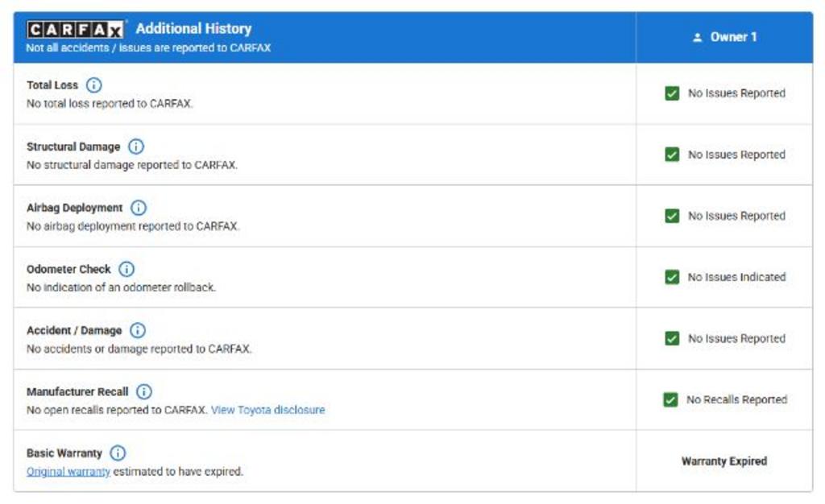Click the person icon beside Owner 1

[698, 38]
